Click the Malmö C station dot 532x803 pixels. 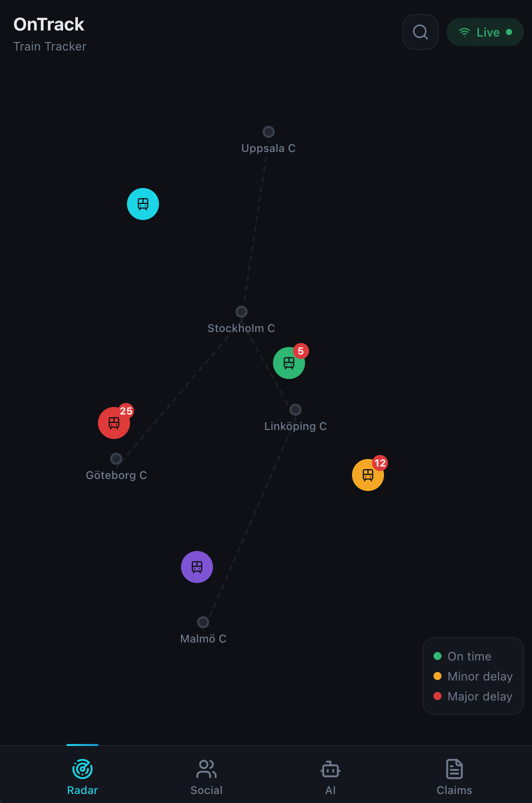pyautogui.click(x=203, y=622)
